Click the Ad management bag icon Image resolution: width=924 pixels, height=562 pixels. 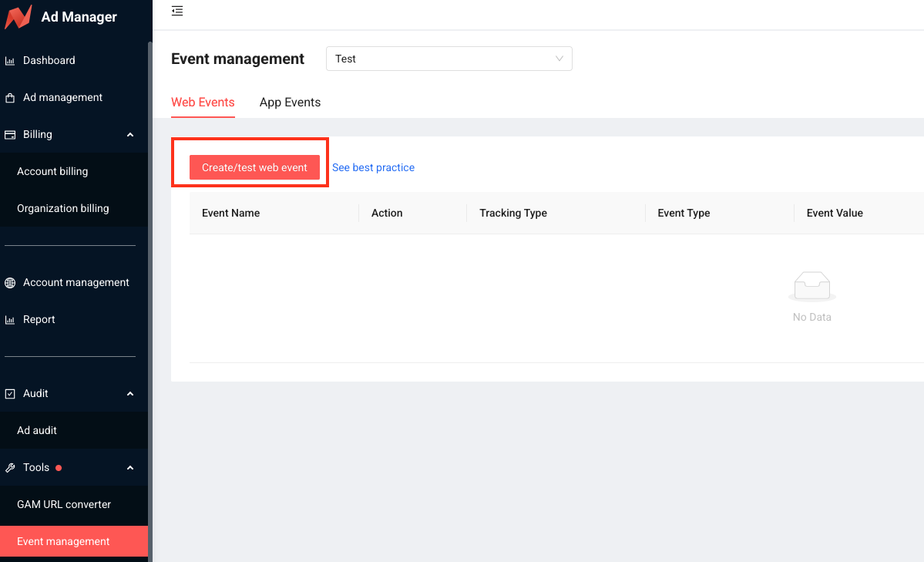point(10,98)
